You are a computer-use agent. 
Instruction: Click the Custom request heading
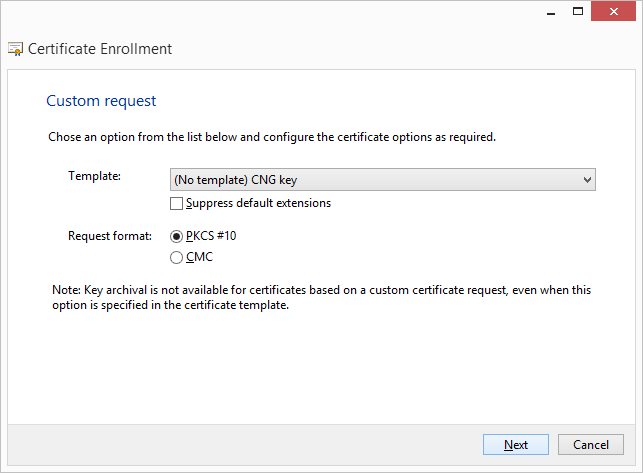[101, 101]
